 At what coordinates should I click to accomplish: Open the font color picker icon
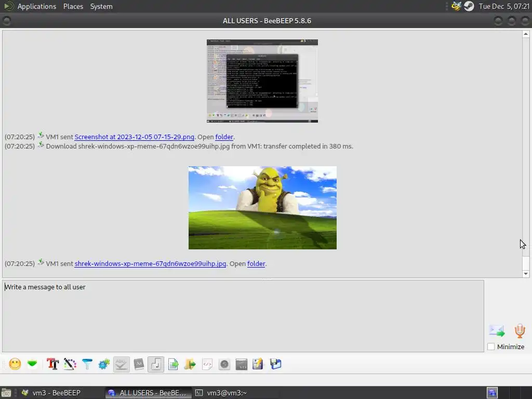tap(70, 364)
